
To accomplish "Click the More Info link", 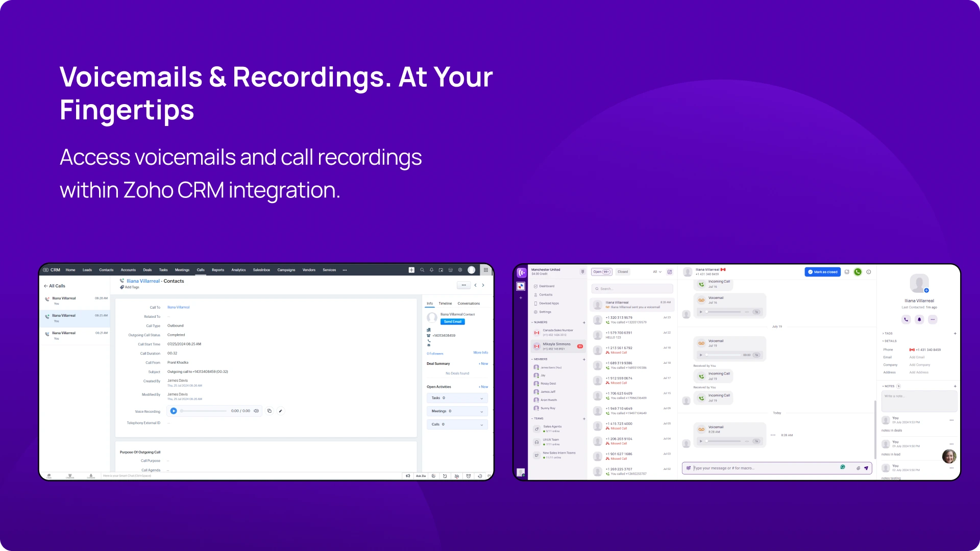I will pyautogui.click(x=480, y=353).
